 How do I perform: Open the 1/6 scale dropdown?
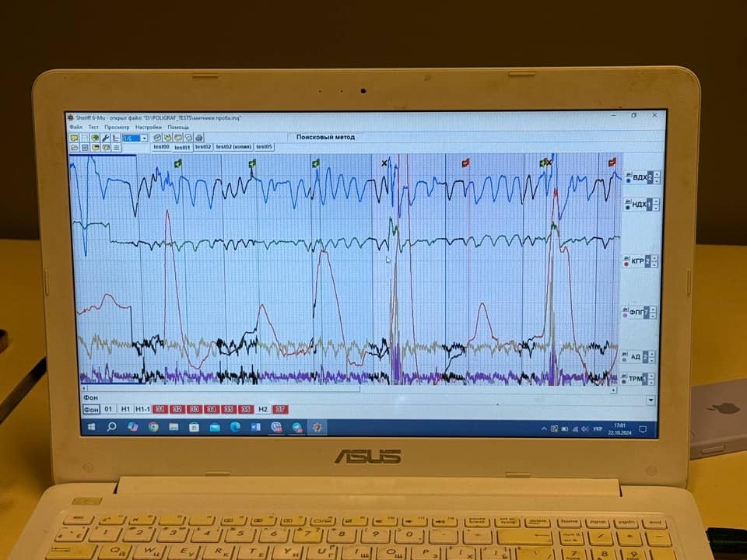point(144,138)
